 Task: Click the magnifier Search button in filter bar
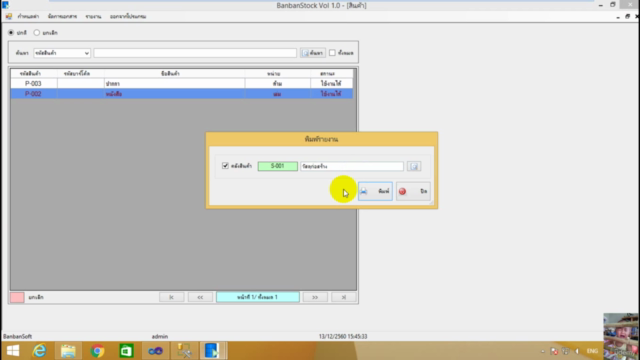click(x=313, y=53)
